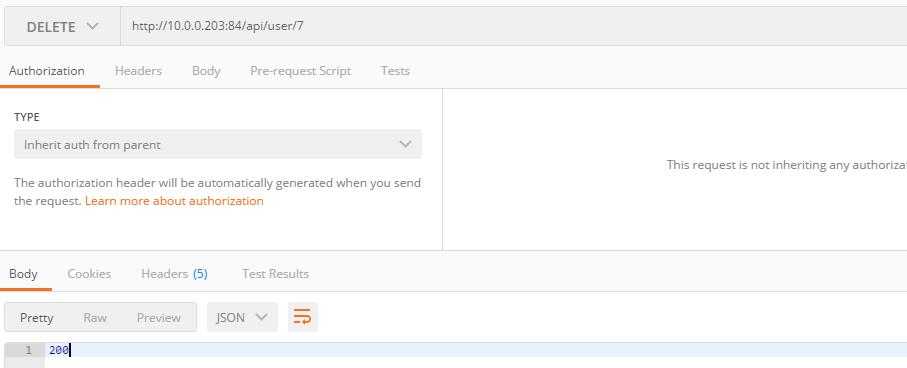Viewport: 907px width, 368px height.
Task: Open the Tests tab
Action: point(395,71)
